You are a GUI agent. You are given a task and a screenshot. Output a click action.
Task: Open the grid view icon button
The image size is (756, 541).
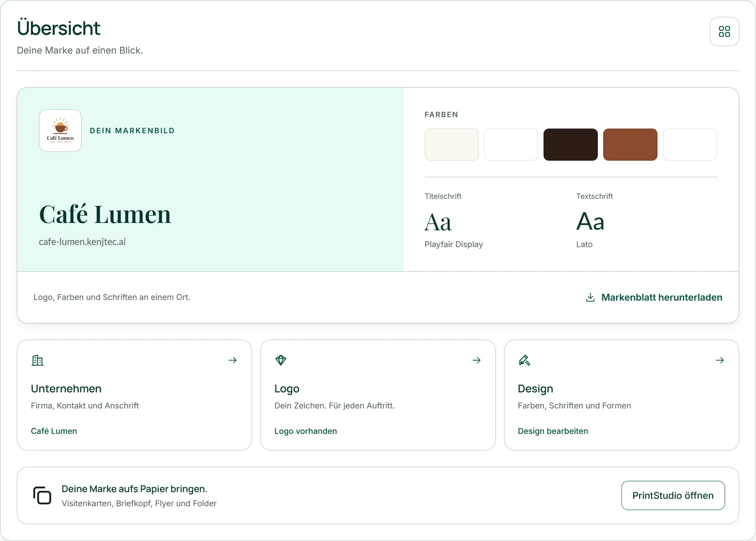pos(724,32)
